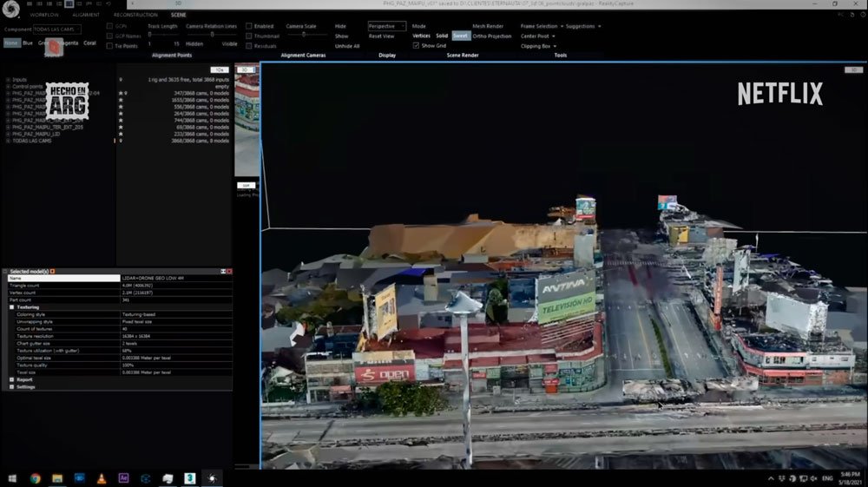Select TODAS LAS CAMS in the component tree
Screen dimensions: 868x487
pos(32,141)
